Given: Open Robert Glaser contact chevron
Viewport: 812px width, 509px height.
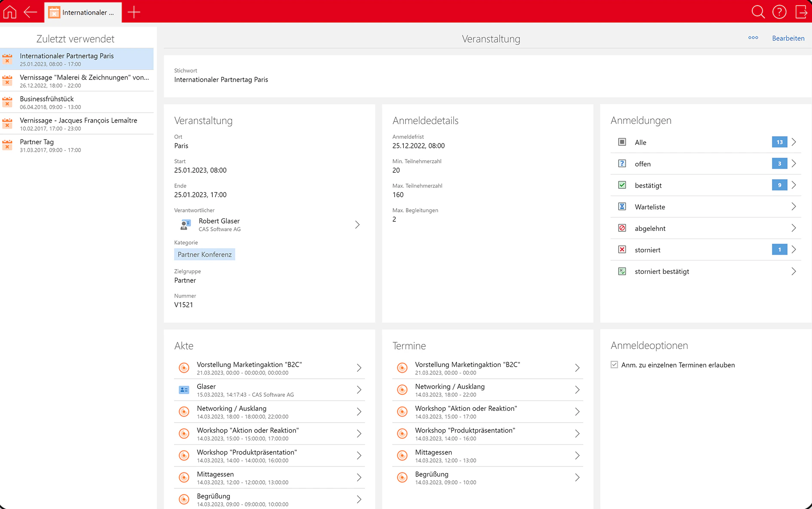Looking at the screenshot, I should pos(357,224).
